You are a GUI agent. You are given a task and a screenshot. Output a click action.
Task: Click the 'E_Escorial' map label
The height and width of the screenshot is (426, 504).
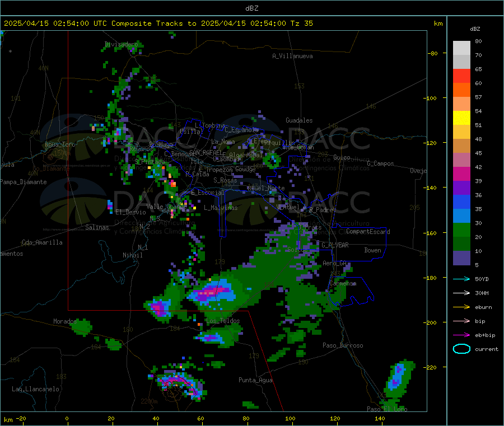(208, 193)
